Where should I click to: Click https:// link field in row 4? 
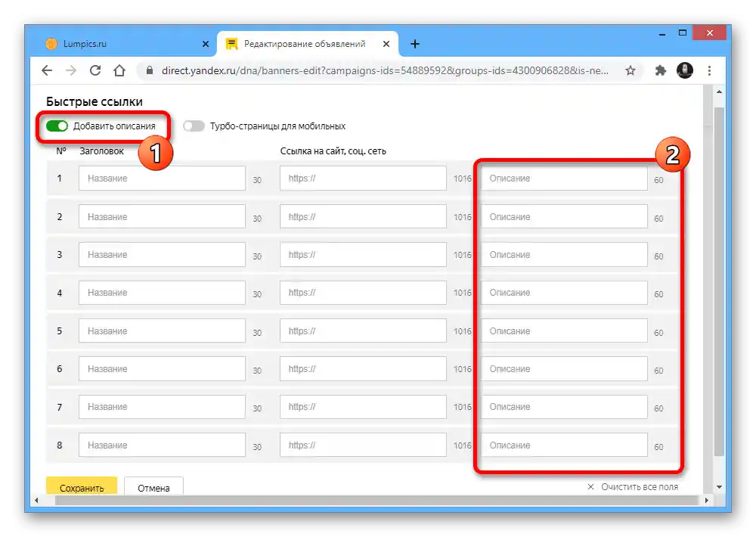coord(363,293)
